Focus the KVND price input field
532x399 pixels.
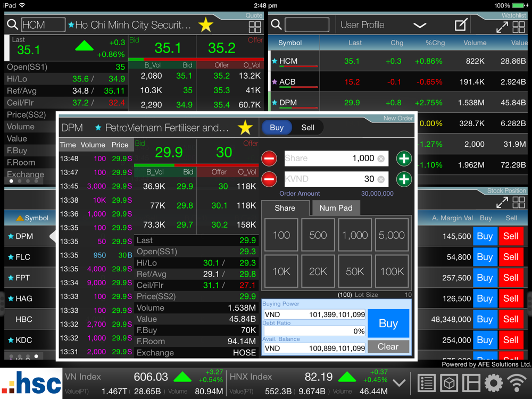click(x=336, y=179)
